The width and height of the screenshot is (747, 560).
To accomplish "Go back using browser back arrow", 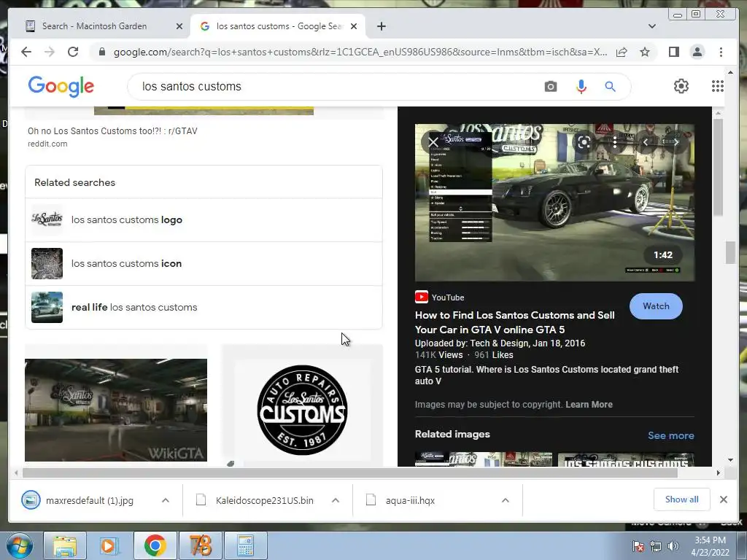I will tap(26, 52).
